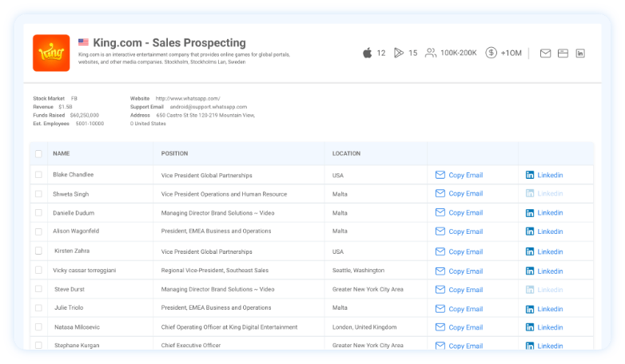
Task: Click the King.com orange logo thumbnail
Action: (x=51, y=53)
